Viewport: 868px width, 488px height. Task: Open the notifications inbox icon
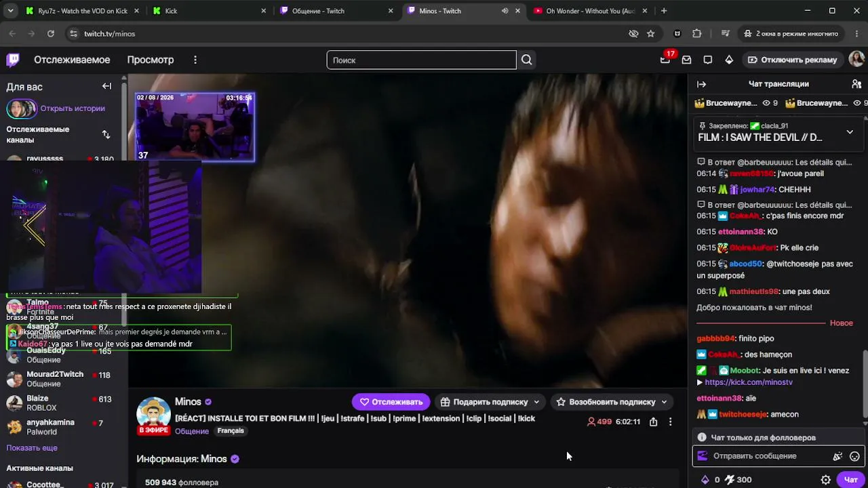click(686, 60)
